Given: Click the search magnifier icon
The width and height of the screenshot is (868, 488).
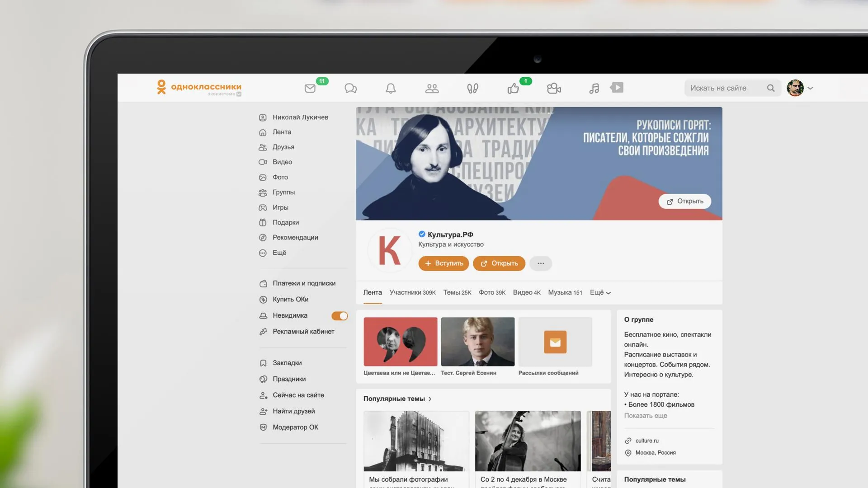Looking at the screenshot, I should [771, 88].
